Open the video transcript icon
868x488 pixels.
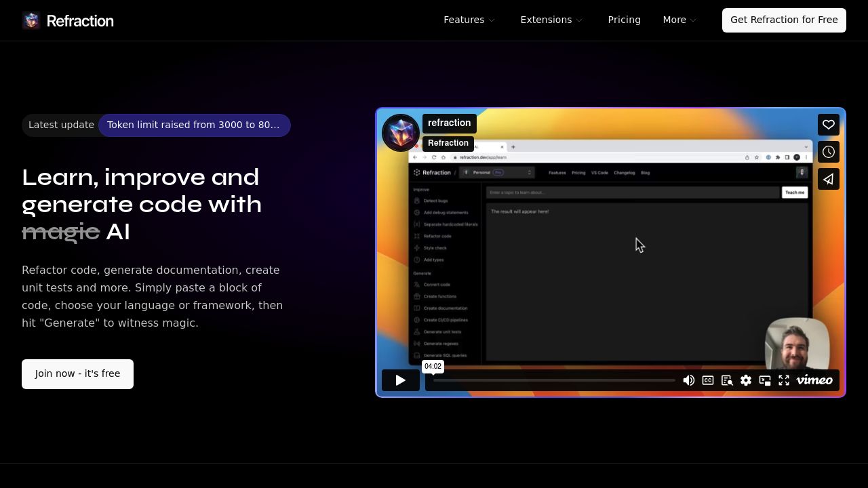[x=727, y=380]
